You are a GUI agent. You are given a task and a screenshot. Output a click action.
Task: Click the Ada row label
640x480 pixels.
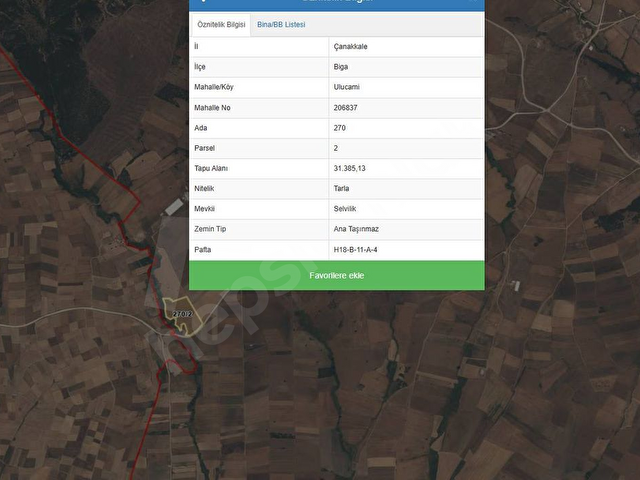coord(200,128)
